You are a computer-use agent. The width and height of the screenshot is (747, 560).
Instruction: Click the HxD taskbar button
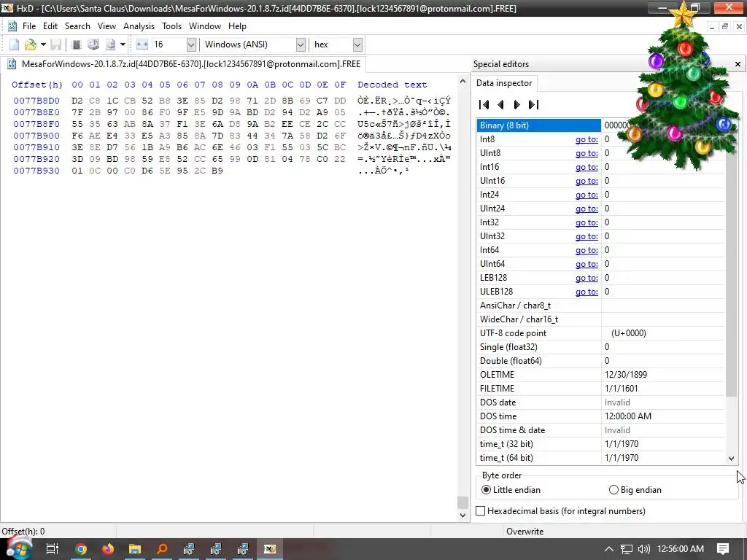(x=270, y=549)
